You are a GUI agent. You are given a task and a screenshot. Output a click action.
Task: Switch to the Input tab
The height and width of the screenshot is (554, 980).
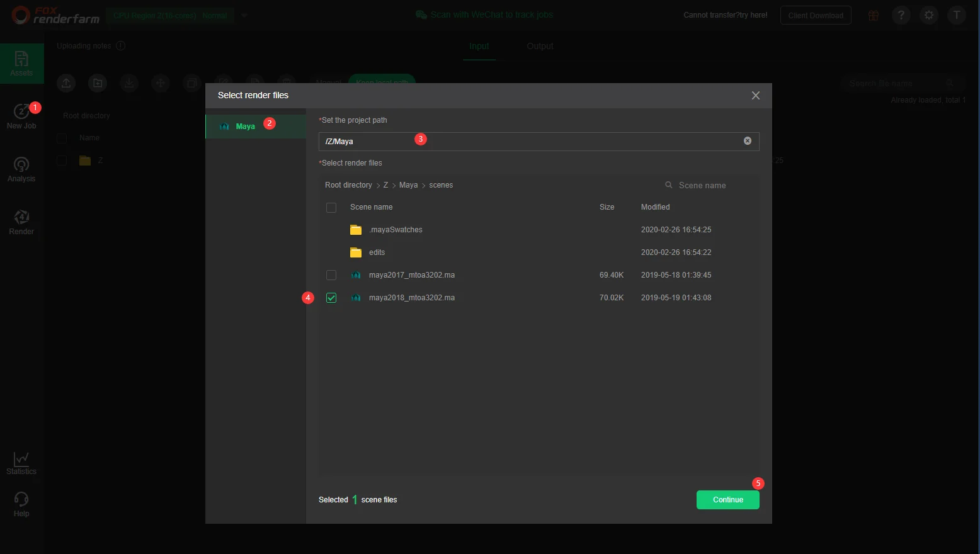click(x=479, y=46)
